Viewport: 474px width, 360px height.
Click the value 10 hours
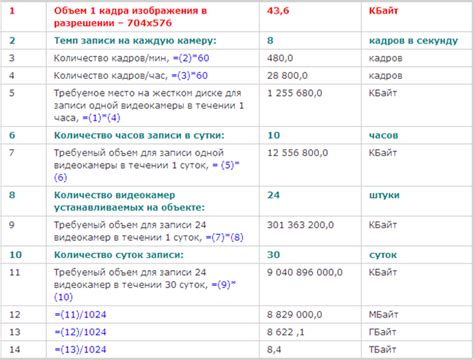click(273, 135)
